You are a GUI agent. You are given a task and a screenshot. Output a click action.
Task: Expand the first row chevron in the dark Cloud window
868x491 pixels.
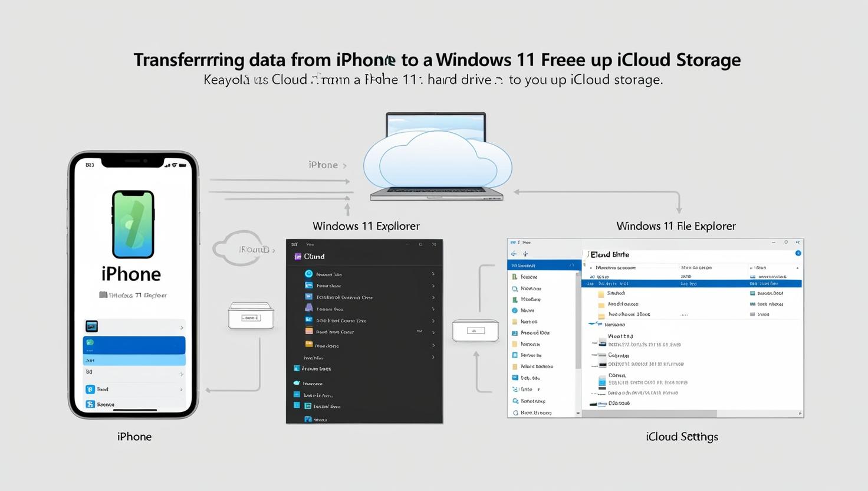[433, 274]
